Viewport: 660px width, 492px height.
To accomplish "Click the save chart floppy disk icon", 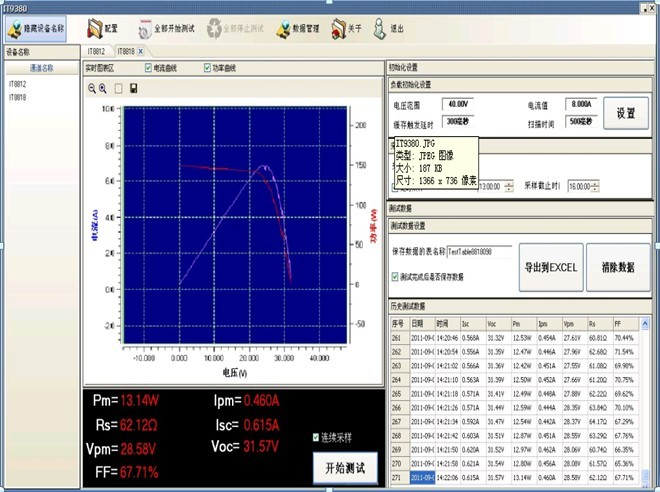I will 134,88.
